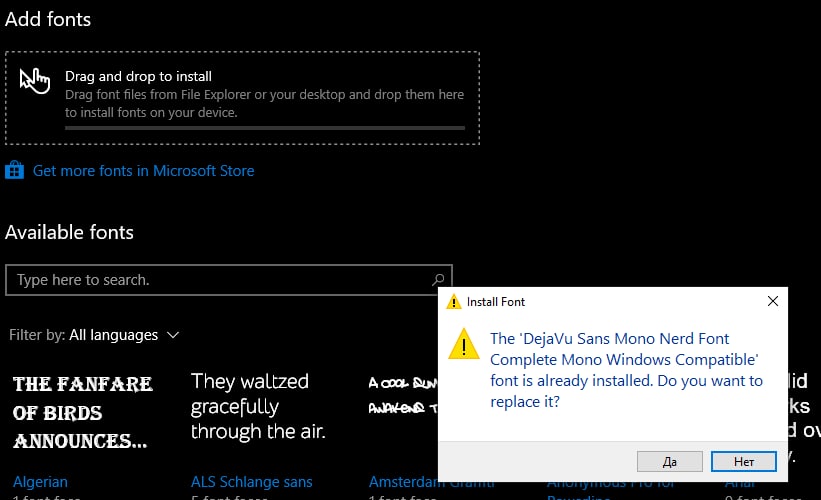Open Get more fonts in Microsoft Store link
The image size is (821, 500).
point(143,171)
